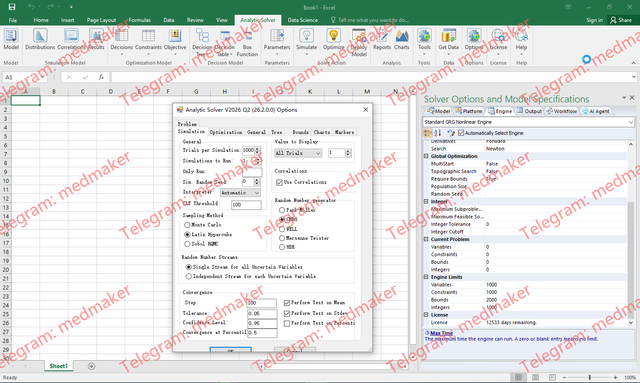Toggle Perform Test on Mean checkbox
This screenshot has width=640, height=383.
[287, 303]
